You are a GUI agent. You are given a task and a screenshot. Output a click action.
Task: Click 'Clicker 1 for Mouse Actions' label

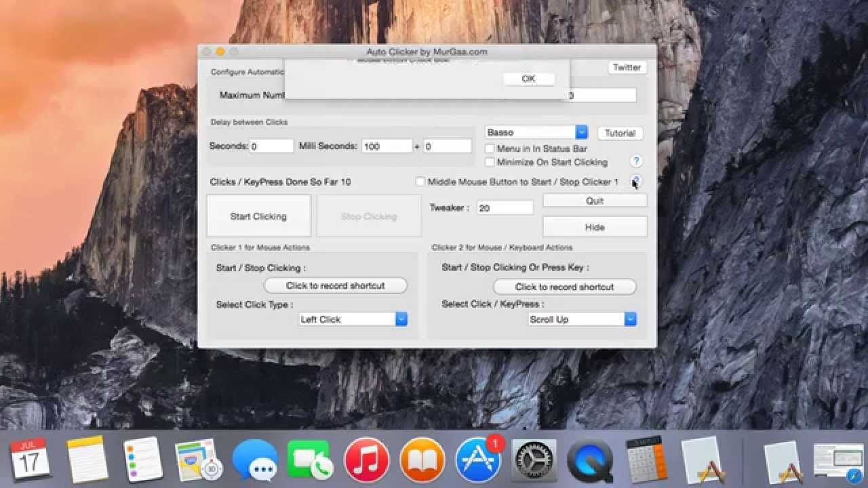coord(260,247)
